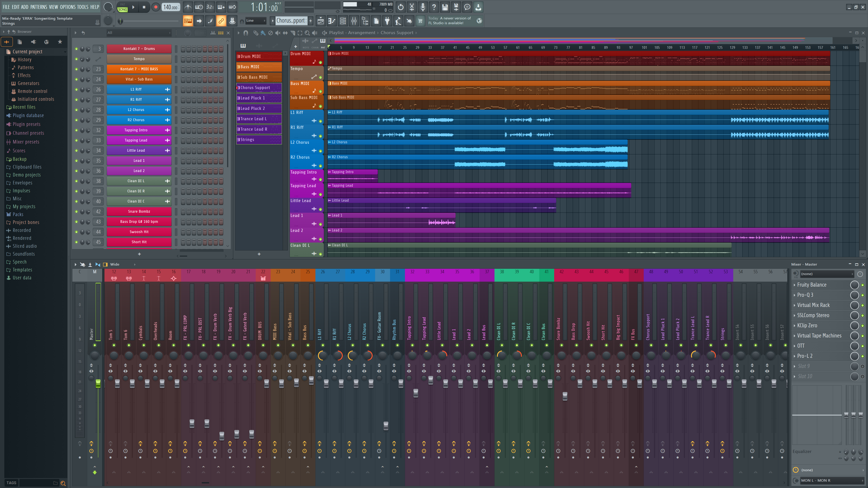Select the Playlist snap magnet icon
Image resolution: width=868 pixels, height=488 pixels.
tap(246, 33)
